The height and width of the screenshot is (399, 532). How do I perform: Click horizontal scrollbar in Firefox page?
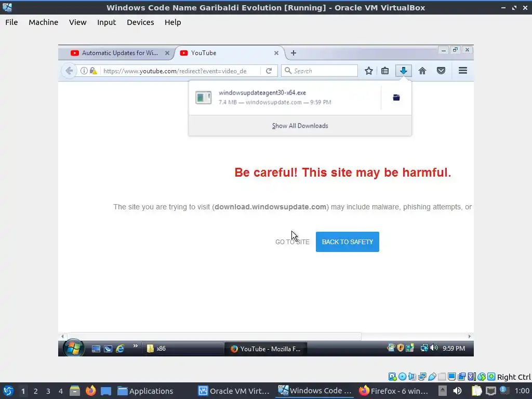pyautogui.click(x=215, y=336)
